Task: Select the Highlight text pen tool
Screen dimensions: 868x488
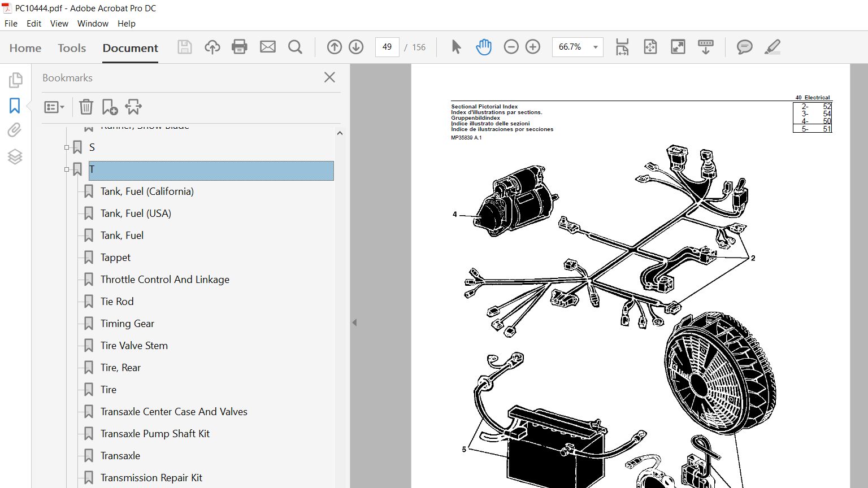Action: [772, 47]
